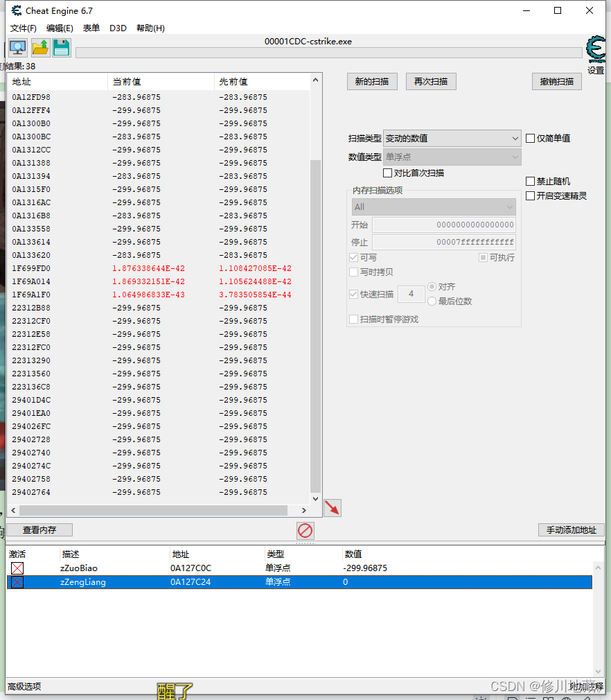Open Cheat Engine settings logo icon

(x=596, y=49)
